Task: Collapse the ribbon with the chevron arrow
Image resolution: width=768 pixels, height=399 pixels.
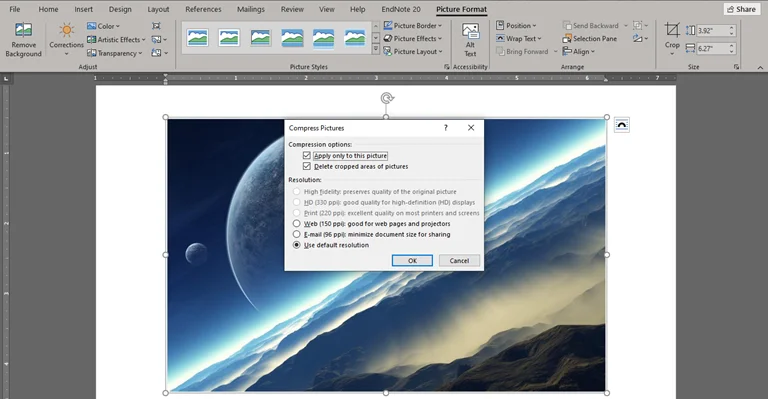Action: (760, 67)
